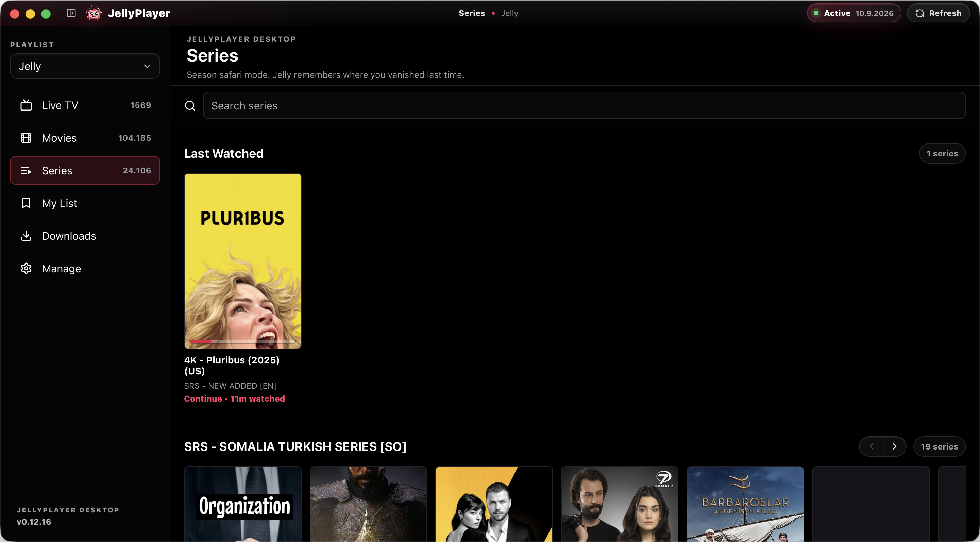This screenshot has width=980, height=542.
Task: Open Movies section
Action: [85, 138]
